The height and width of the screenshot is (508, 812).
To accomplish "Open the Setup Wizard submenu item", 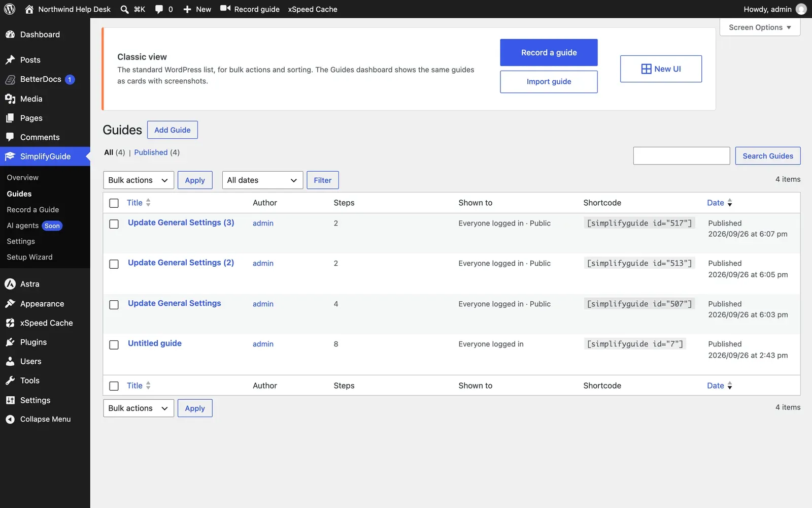I will click(x=29, y=257).
